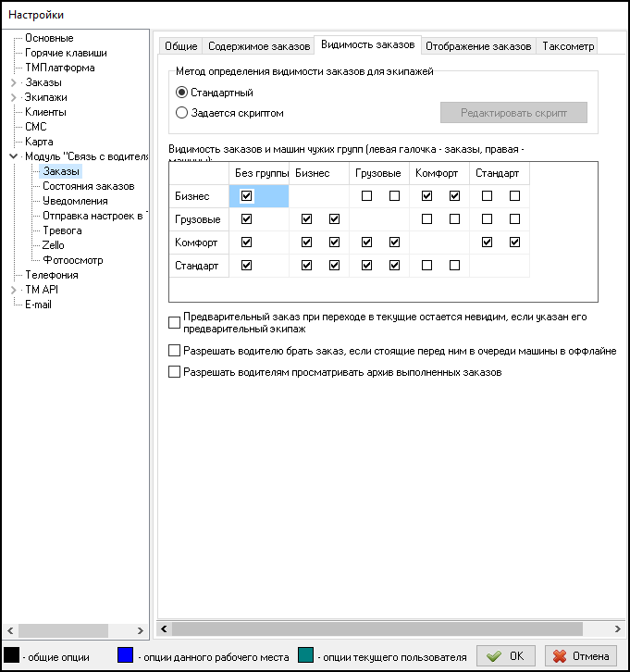Uncheck Бизнес row 'Без группы' checkbox
This screenshot has width=630, height=672.
pyautogui.click(x=246, y=196)
